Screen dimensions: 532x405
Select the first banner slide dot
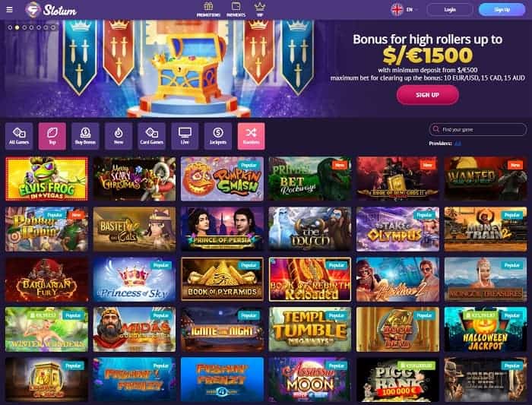10,27
